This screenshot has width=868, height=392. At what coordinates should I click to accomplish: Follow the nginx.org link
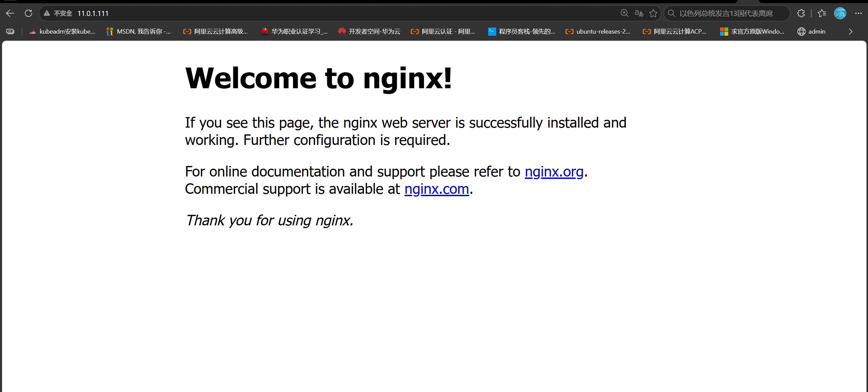(x=554, y=172)
